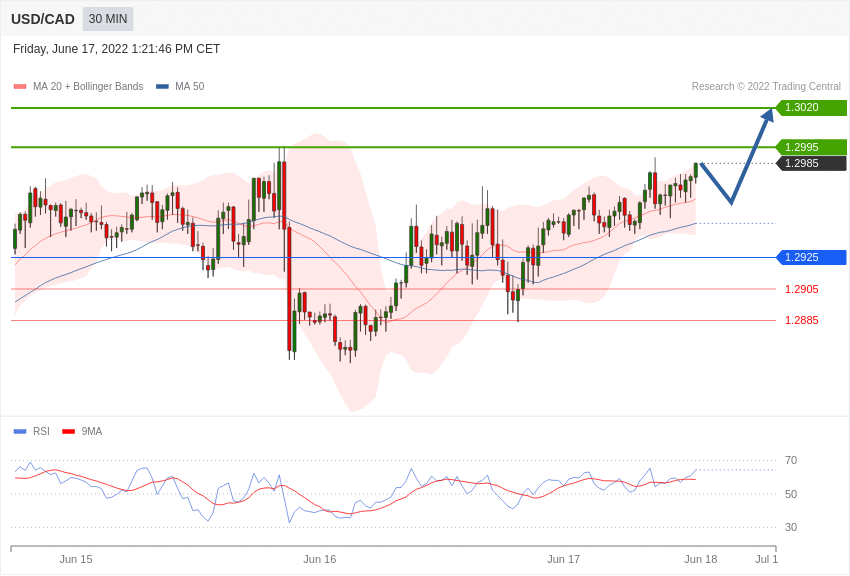Select the 9MA legend label
The height and width of the screenshot is (576, 850).
pos(92,431)
